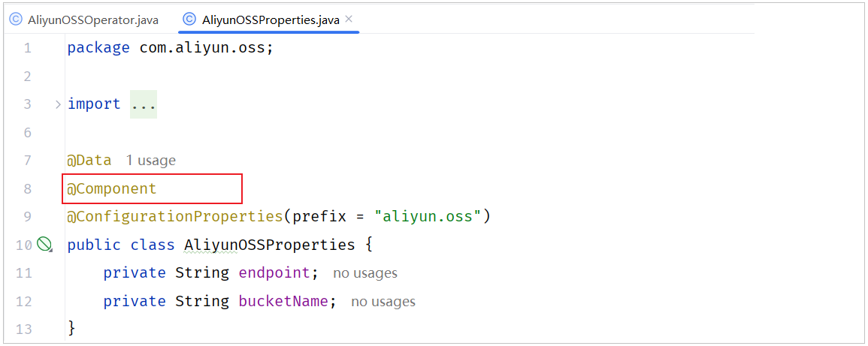Click the bucketName field name
Image resolution: width=868 pixels, height=346 pixels.
point(283,302)
